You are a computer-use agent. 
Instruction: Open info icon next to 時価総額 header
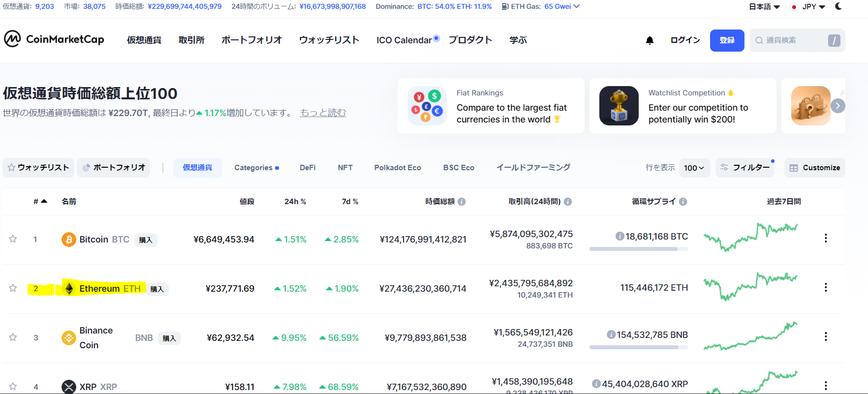(462, 202)
